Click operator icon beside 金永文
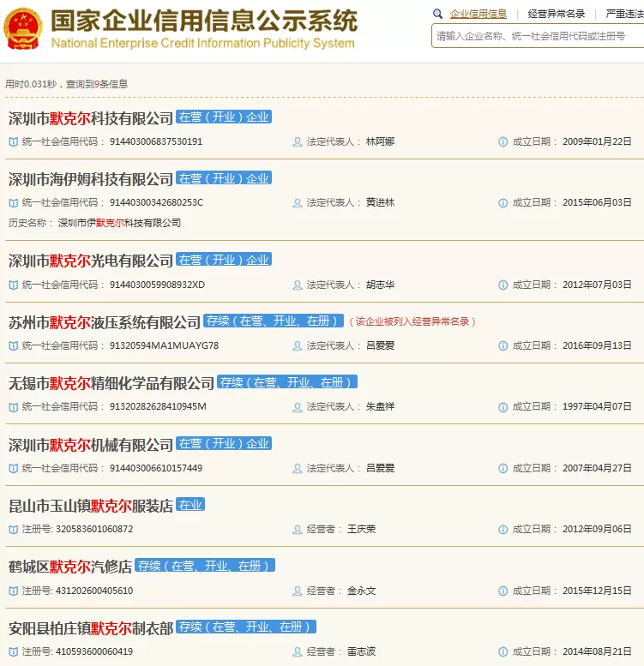 click(x=298, y=591)
